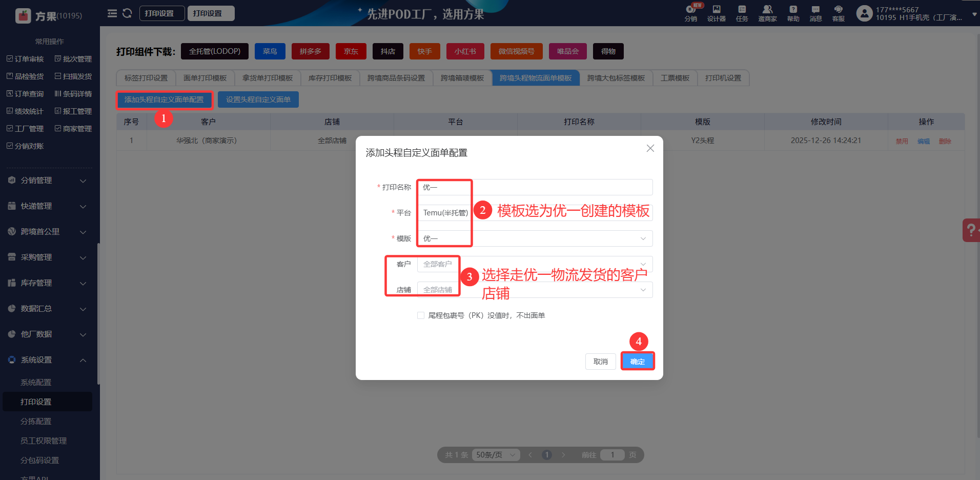
Task: Open 任务 icon in top bar
Action: (742, 13)
